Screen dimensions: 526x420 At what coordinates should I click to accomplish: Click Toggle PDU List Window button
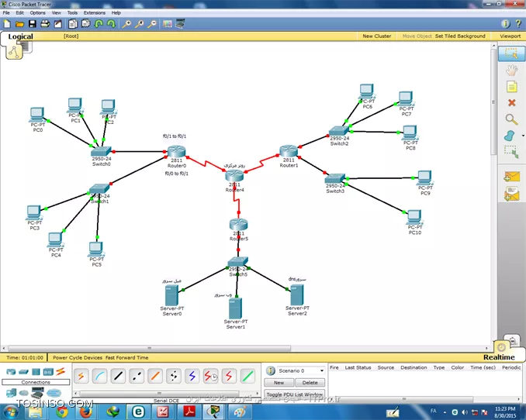tap(295, 394)
